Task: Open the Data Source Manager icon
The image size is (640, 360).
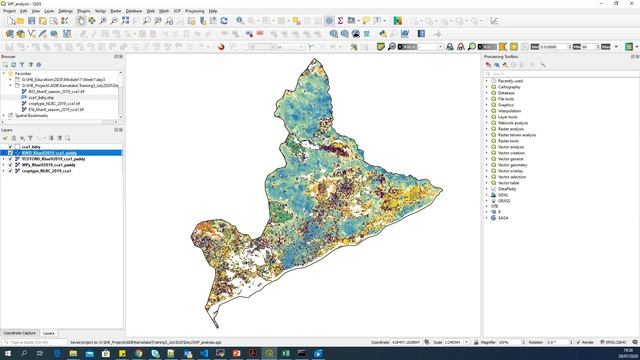Action: tap(10, 34)
